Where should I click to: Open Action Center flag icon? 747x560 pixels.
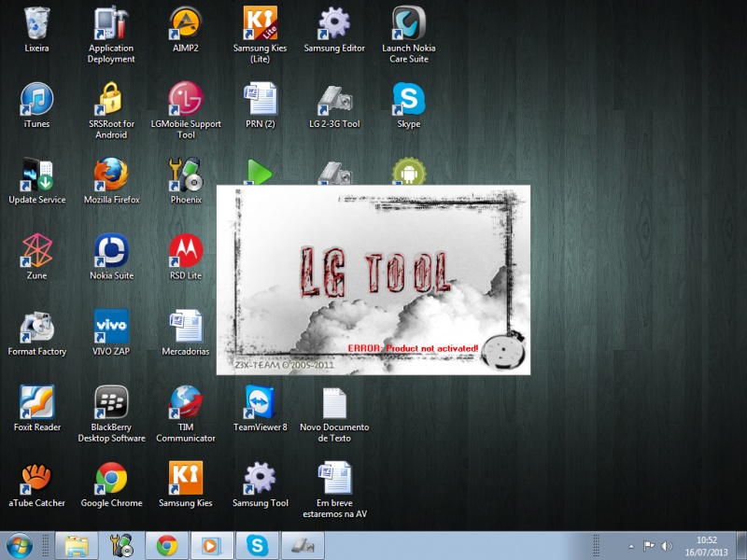coord(648,546)
